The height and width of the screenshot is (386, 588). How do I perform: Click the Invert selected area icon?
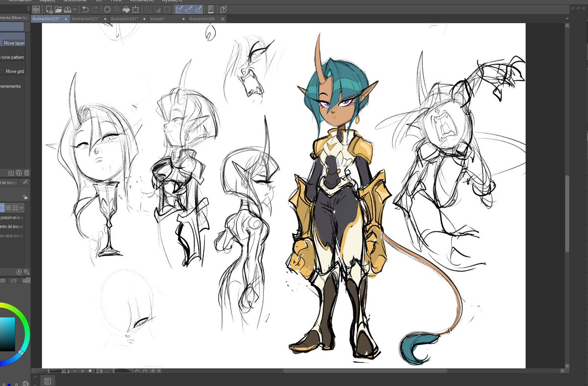click(x=157, y=9)
